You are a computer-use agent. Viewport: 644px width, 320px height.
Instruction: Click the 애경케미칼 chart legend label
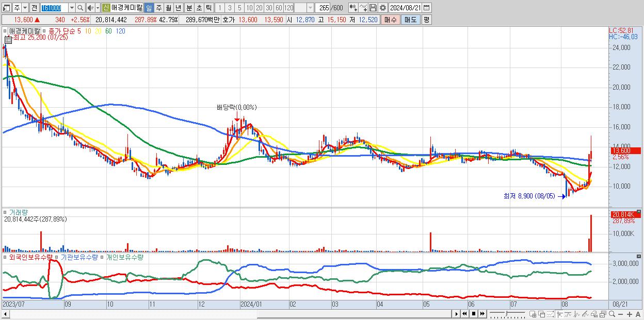click(x=24, y=31)
